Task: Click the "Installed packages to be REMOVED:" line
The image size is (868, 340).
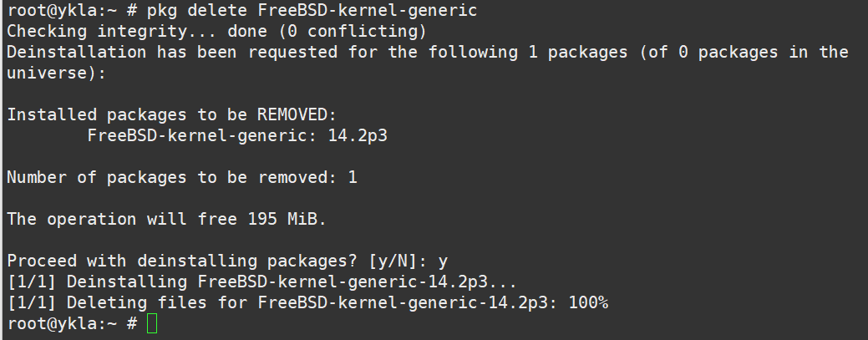Action: coord(171,115)
